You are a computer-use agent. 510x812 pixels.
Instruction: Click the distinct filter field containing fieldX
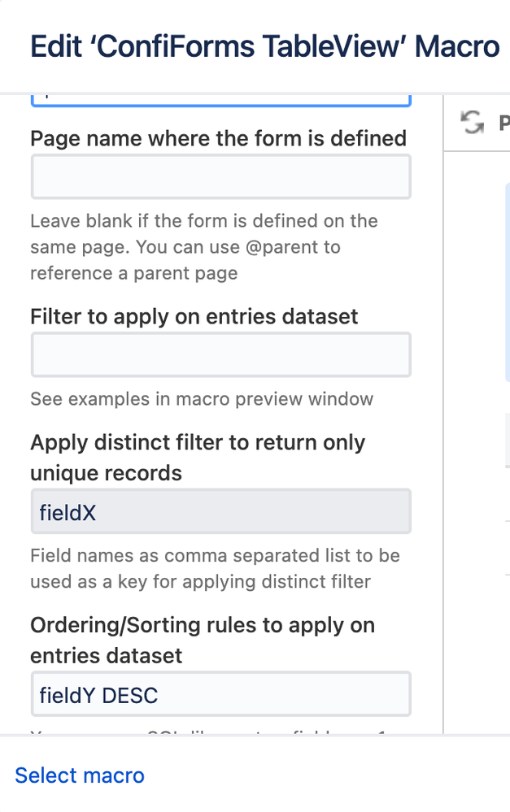(220, 511)
